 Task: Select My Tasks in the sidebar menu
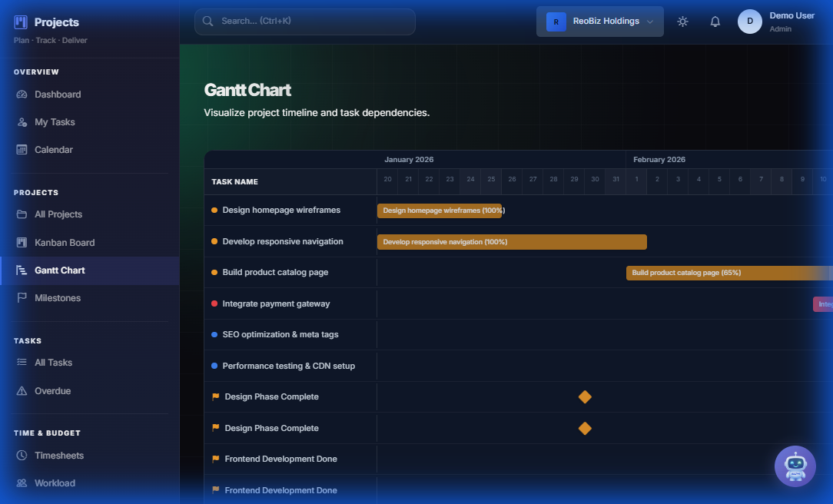coord(54,121)
